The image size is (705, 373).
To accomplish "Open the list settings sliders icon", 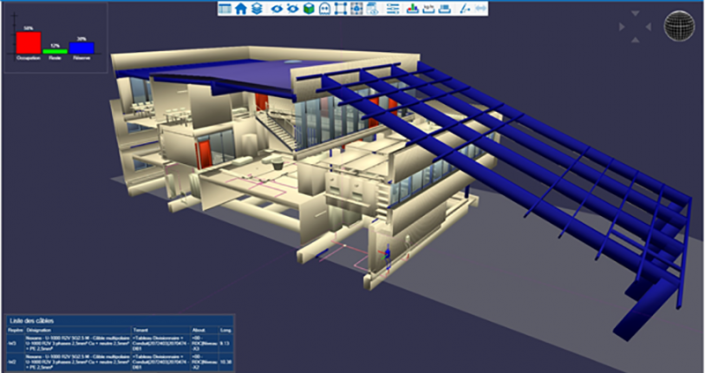I will [393, 9].
